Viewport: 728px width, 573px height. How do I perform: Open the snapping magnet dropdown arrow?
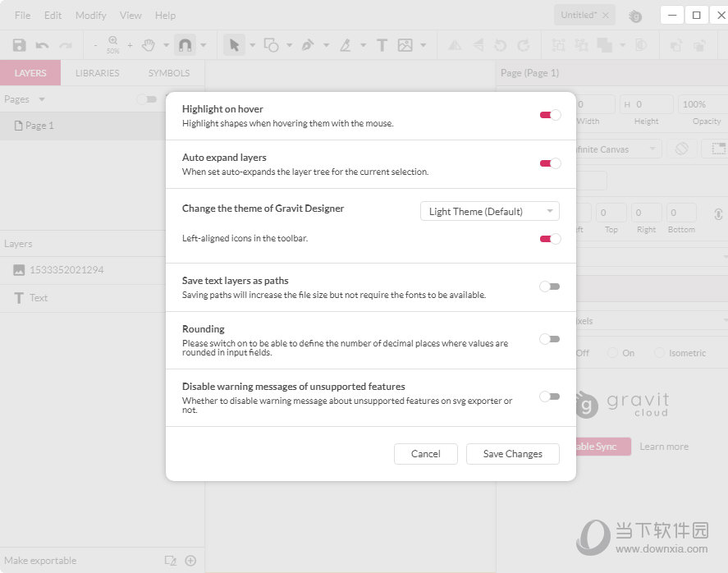point(204,45)
